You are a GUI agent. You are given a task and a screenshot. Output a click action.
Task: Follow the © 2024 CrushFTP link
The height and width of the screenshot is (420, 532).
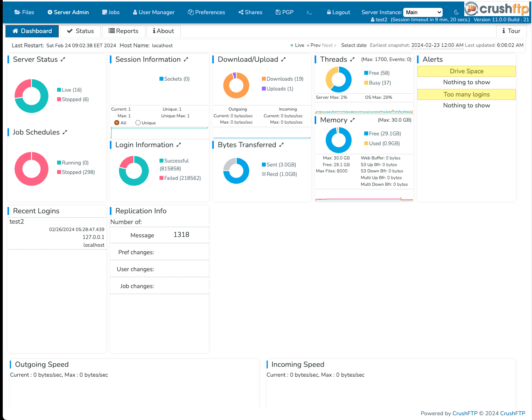pyautogui.click(x=513, y=413)
